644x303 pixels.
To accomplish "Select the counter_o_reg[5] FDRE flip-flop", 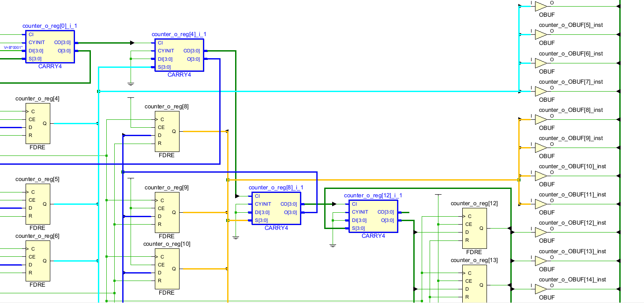I will 38,204.
